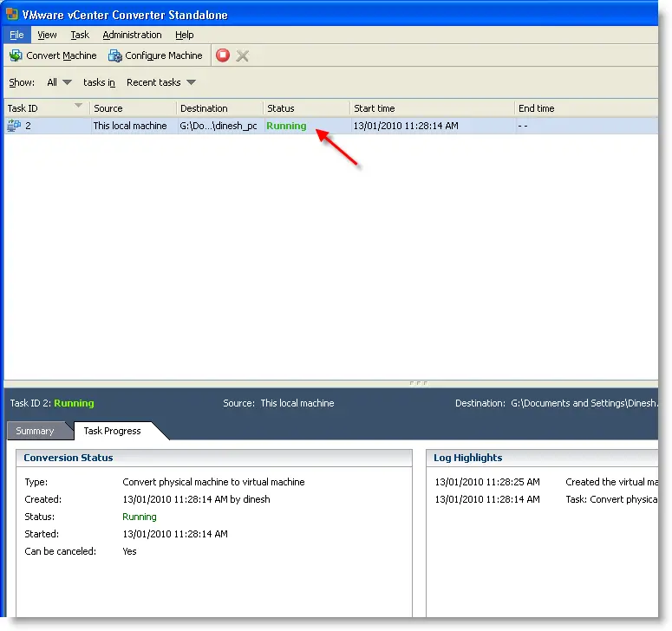Open the File menu
Viewport: 672px width, 631px height.
pyautogui.click(x=16, y=35)
